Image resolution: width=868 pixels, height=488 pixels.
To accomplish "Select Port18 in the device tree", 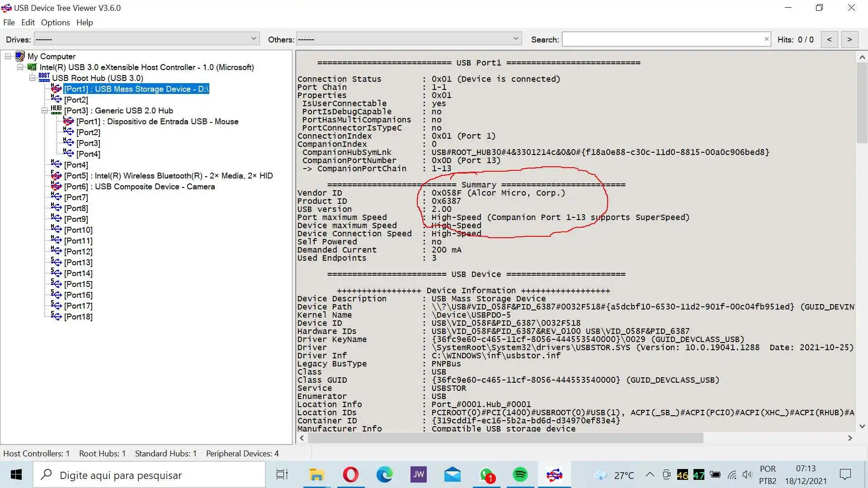I will pyautogui.click(x=78, y=317).
